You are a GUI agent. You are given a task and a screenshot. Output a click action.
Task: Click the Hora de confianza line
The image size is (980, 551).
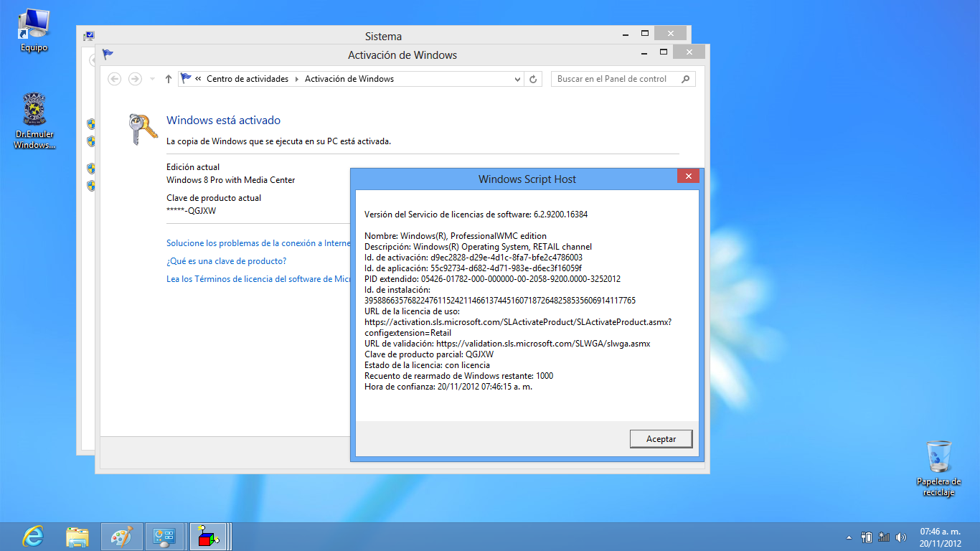pyautogui.click(x=448, y=387)
